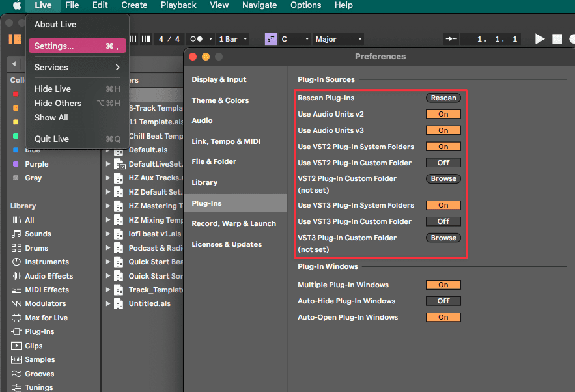Open the Audio preferences tab
Viewport: 575px width, 392px height.
click(234, 120)
